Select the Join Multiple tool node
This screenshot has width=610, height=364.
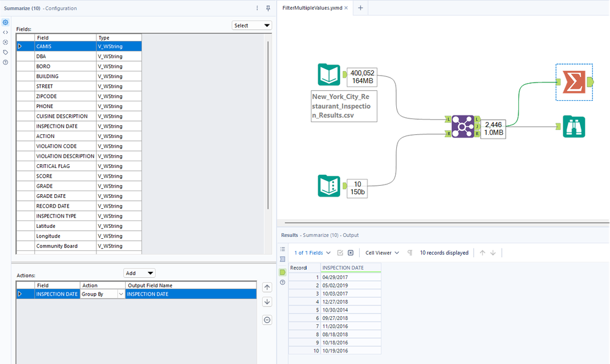coord(462,126)
